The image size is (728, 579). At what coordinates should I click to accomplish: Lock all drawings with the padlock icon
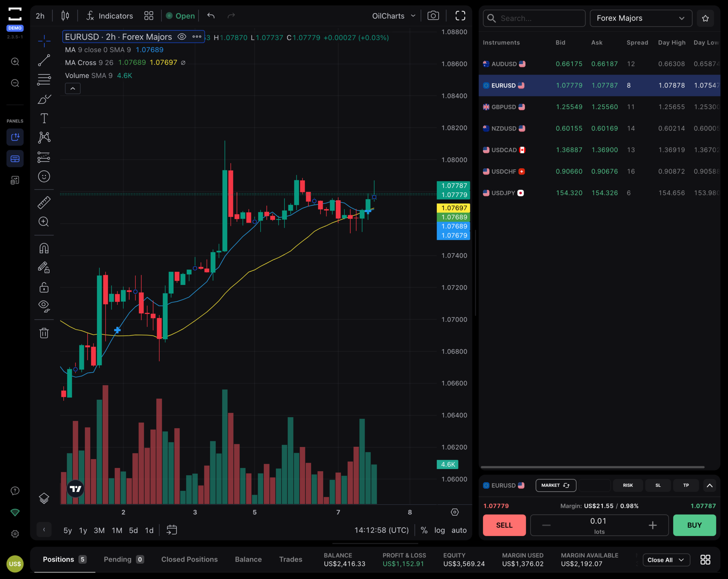(44, 287)
